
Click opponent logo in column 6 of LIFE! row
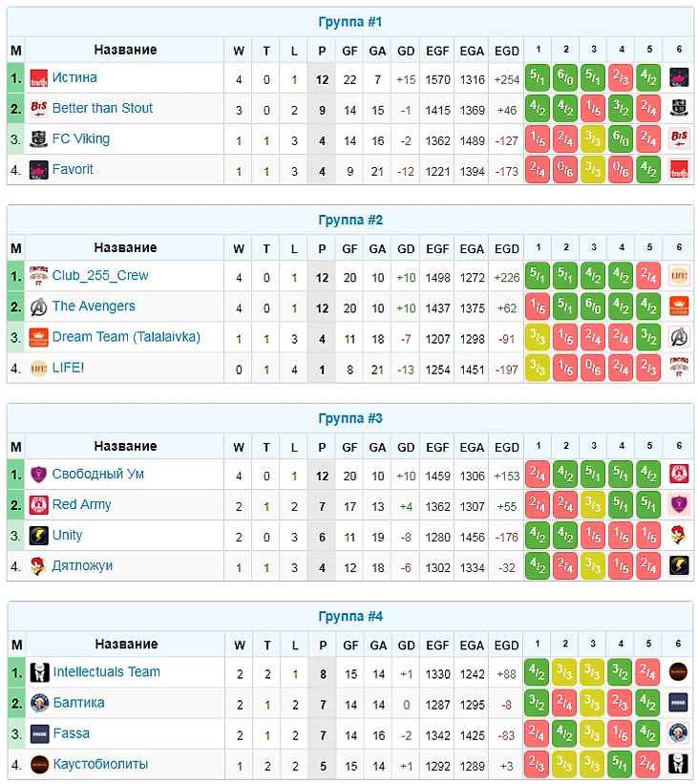tap(679, 369)
